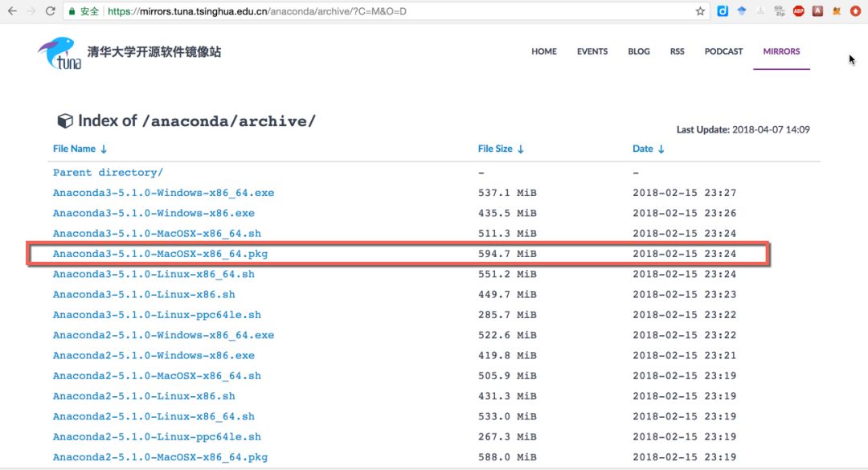Open the MetaMask fox extension icon
Image resolution: width=868 pixels, height=470 pixels.
(x=837, y=11)
